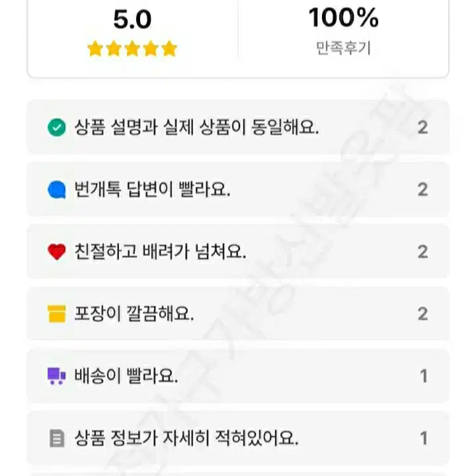Click the gray document icon
The height and width of the screenshot is (476, 476).
pos(57,438)
